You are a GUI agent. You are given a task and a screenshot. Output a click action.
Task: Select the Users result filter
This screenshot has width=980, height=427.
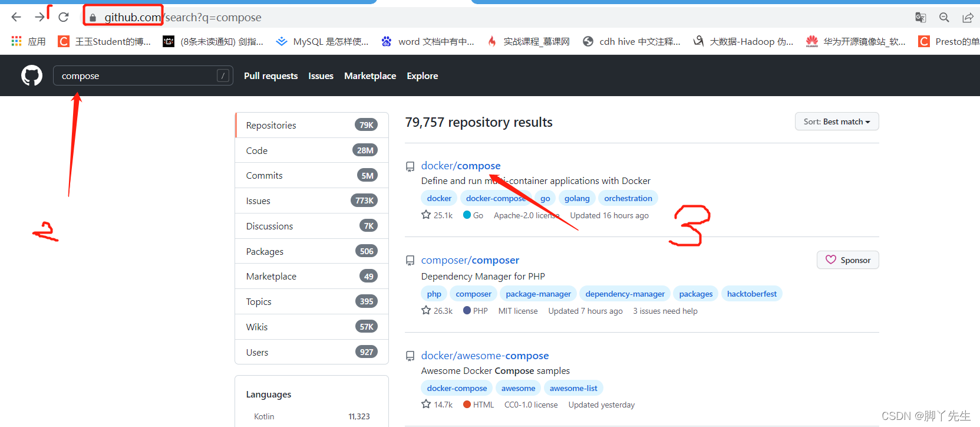[312, 352]
